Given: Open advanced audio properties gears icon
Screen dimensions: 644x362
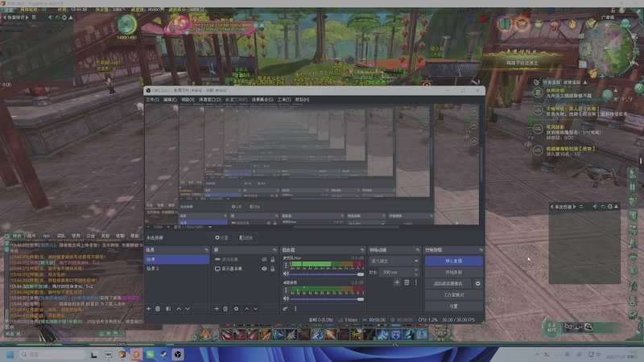Looking at the screenshot, I should click(x=285, y=309).
